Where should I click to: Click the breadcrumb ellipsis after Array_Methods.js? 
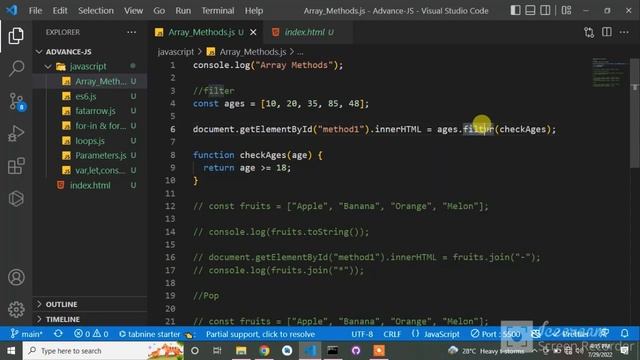pos(300,52)
